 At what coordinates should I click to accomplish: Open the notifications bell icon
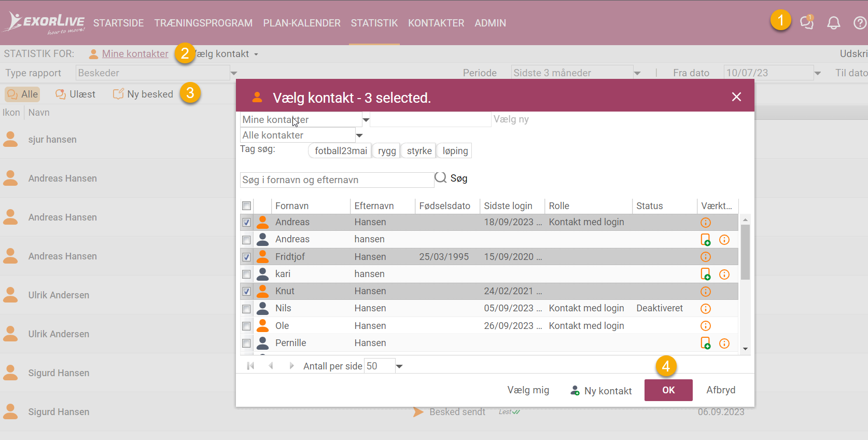tap(833, 23)
